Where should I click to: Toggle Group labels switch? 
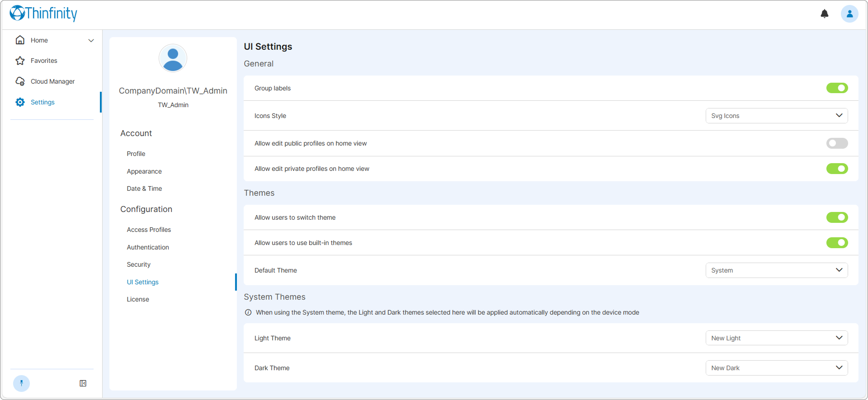pyautogui.click(x=837, y=88)
